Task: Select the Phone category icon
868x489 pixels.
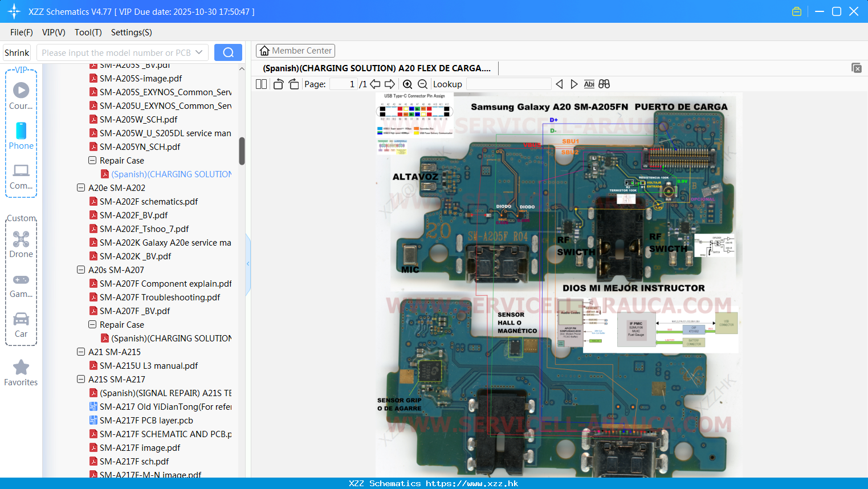Action: click(21, 136)
